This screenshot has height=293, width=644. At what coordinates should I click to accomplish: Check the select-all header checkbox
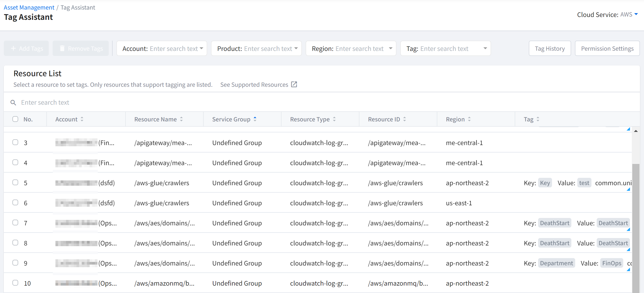(x=15, y=119)
